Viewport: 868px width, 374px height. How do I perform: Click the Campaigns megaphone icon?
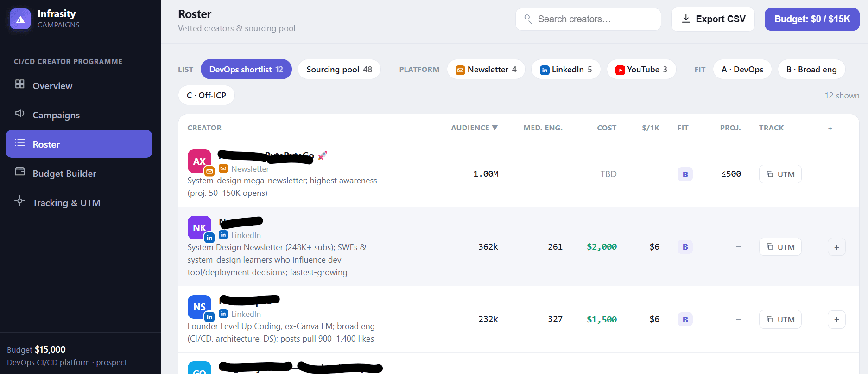[19, 113]
